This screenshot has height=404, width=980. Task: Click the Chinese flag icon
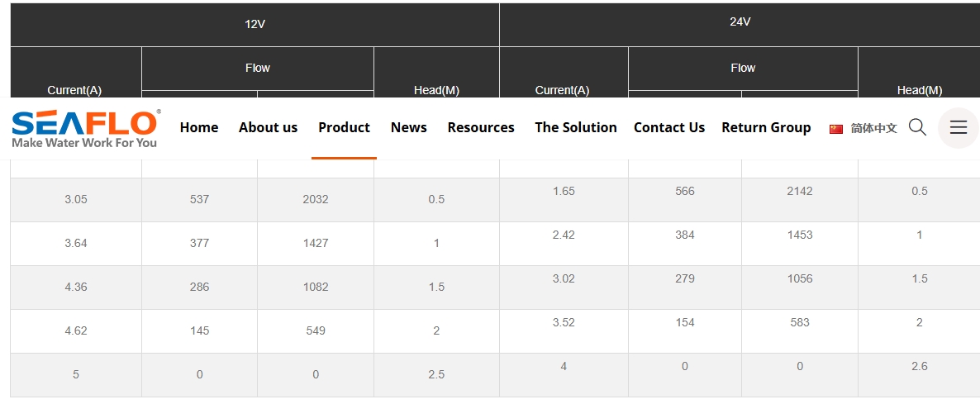coord(836,129)
